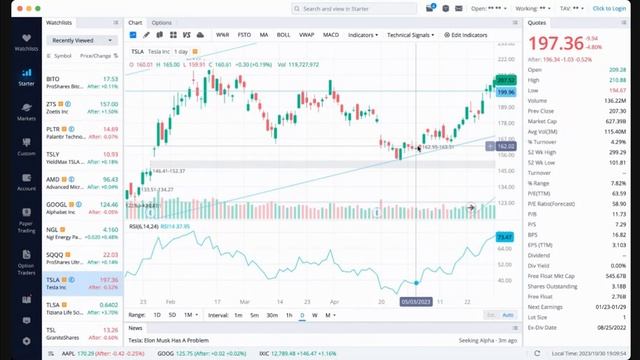
Task: Open the Elon Musk news headline
Action: point(169,340)
